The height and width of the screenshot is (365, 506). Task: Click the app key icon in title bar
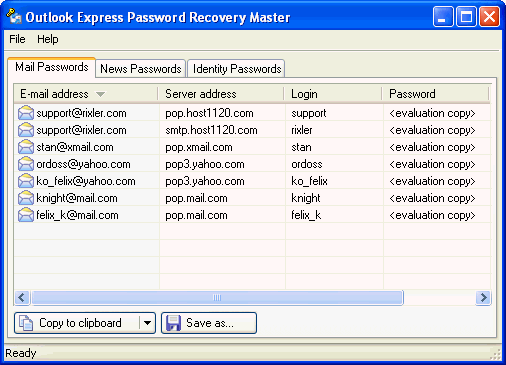pos(14,16)
